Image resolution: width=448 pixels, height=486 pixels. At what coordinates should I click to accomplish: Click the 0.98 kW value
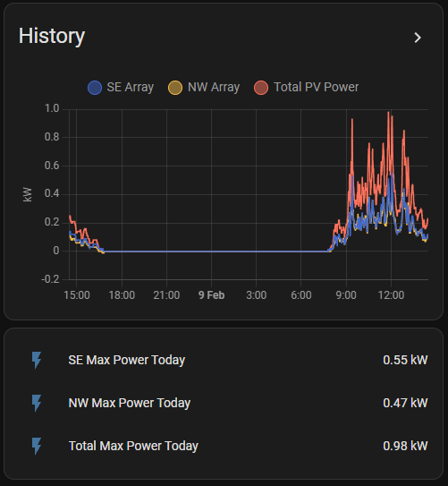coord(405,446)
